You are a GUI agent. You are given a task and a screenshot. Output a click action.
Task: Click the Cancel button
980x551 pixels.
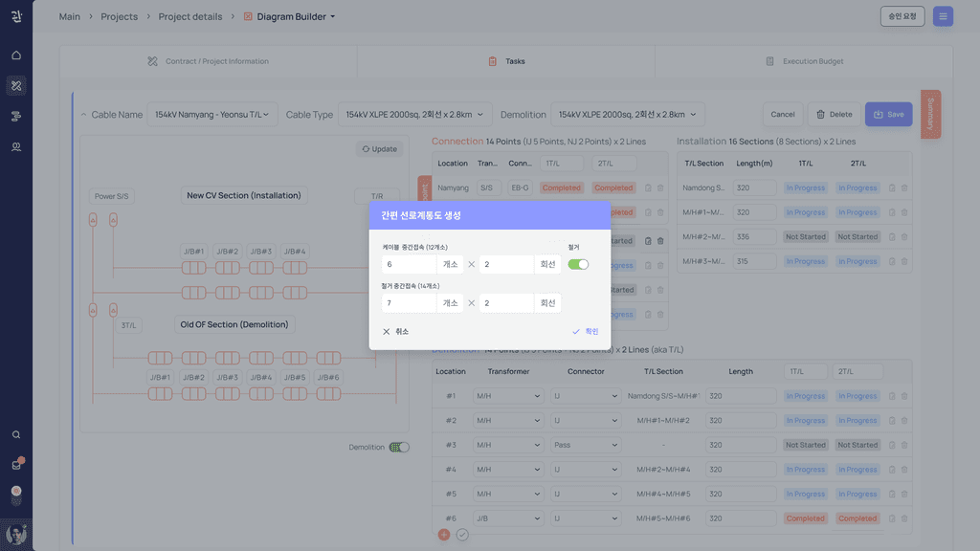click(783, 115)
